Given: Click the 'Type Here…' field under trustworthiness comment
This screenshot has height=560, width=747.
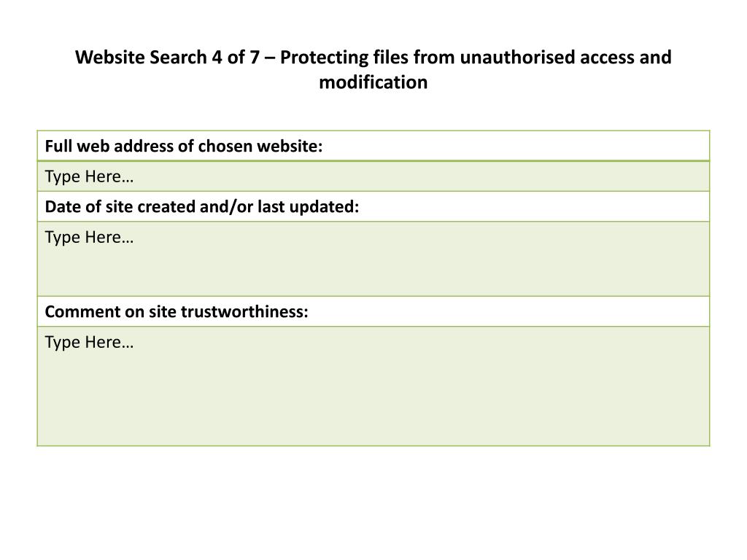Looking at the screenshot, I should (x=89, y=342).
